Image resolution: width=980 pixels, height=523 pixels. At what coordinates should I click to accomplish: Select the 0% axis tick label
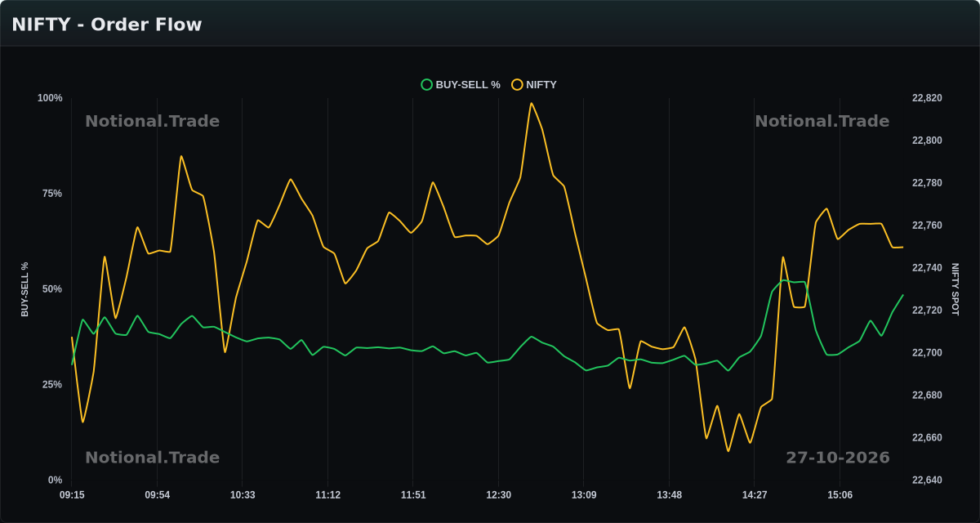[55, 481]
